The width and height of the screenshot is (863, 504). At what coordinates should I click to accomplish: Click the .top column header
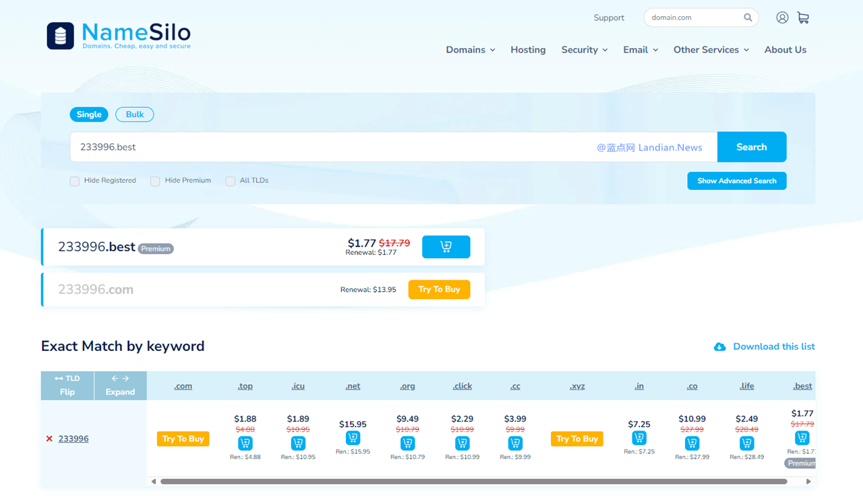tap(245, 386)
